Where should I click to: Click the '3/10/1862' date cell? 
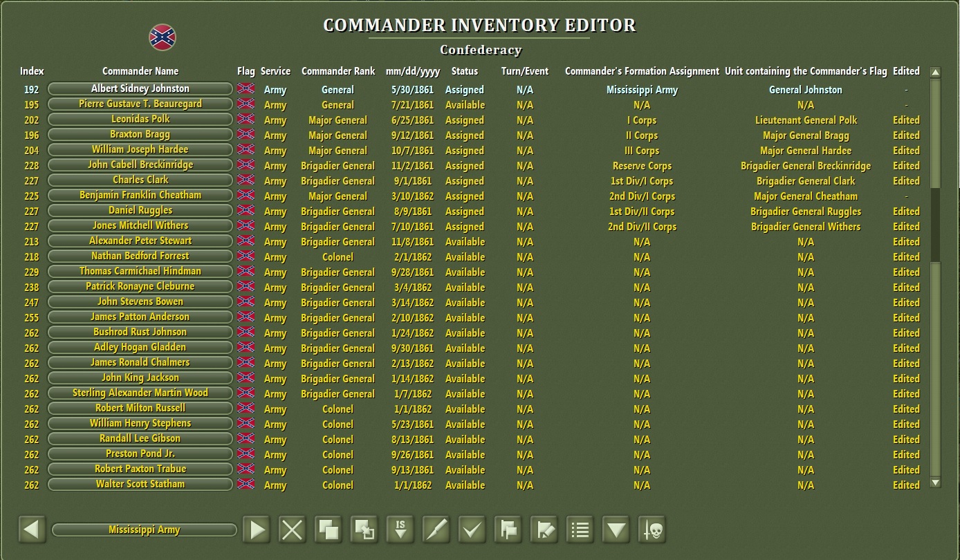pos(413,196)
